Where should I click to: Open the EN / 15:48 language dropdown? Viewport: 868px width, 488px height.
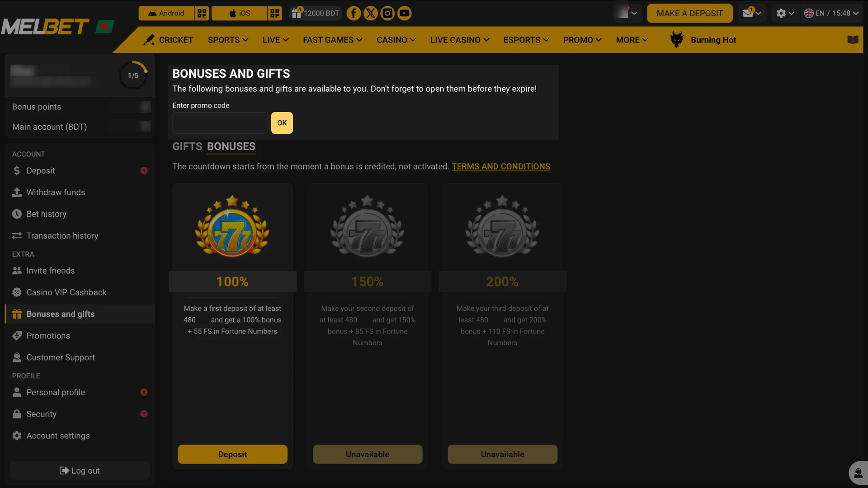click(x=831, y=13)
